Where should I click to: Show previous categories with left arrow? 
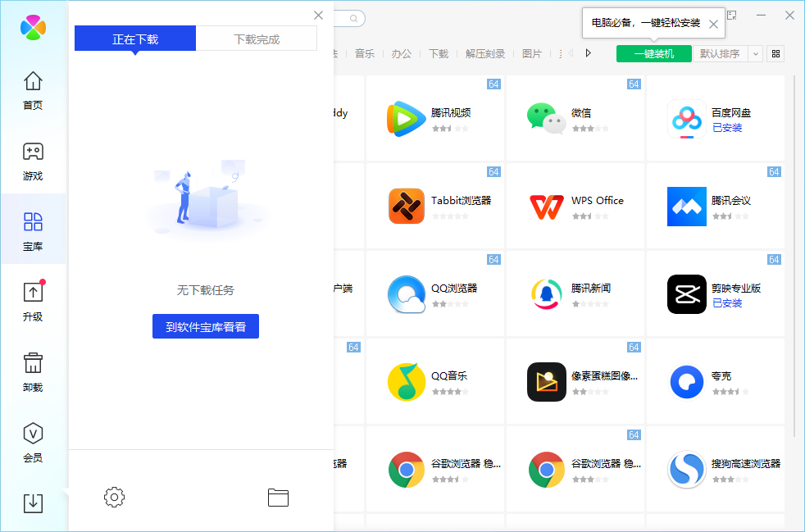[x=571, y=53]
